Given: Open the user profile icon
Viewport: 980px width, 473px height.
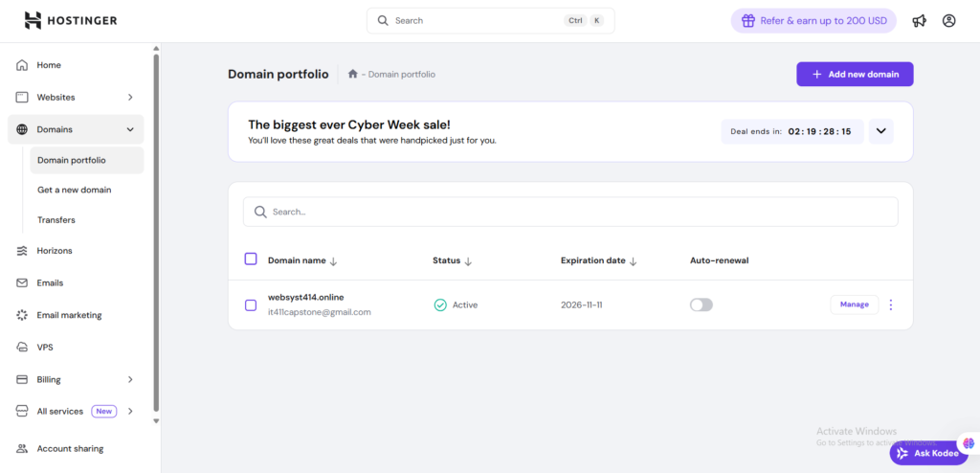Looking at the screenshot, I should pyautogui.click(x=948, y=20).
